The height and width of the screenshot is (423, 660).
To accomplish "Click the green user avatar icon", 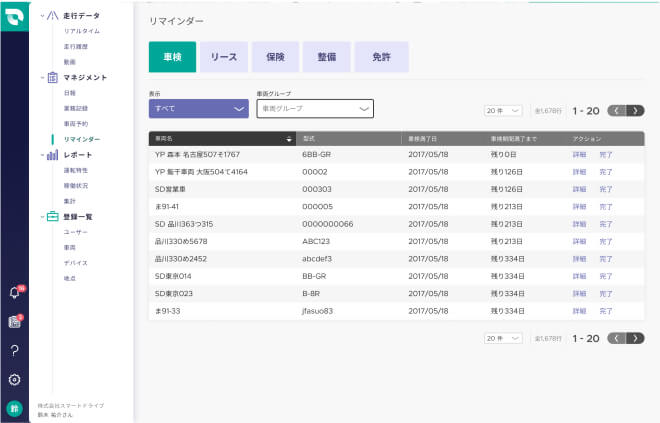I will point(14,408).
